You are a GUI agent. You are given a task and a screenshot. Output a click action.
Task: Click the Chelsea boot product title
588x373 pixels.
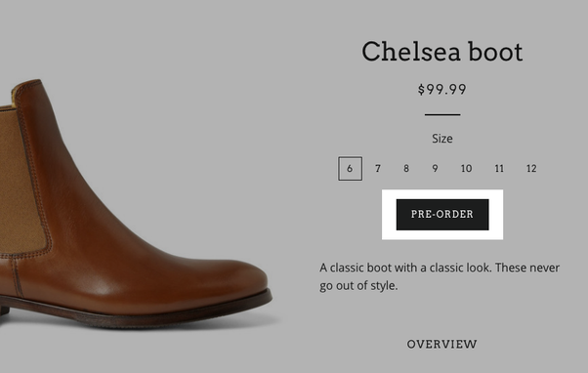coord(442,52)
